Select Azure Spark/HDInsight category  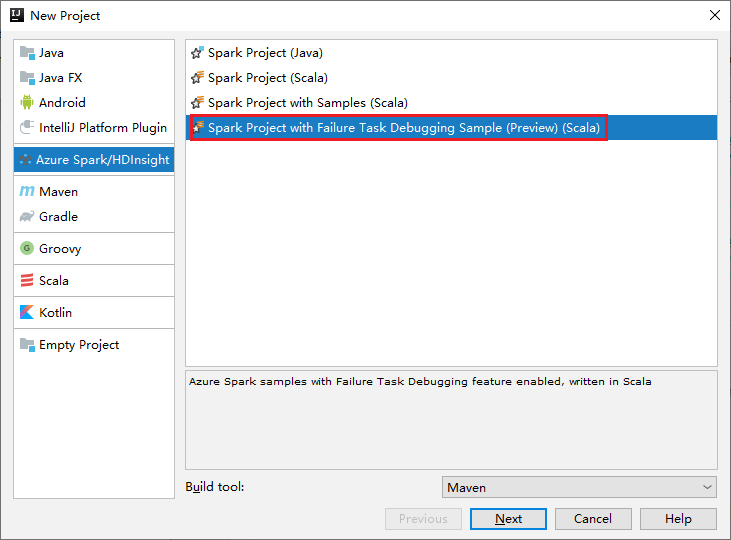(x=94, y=159)
